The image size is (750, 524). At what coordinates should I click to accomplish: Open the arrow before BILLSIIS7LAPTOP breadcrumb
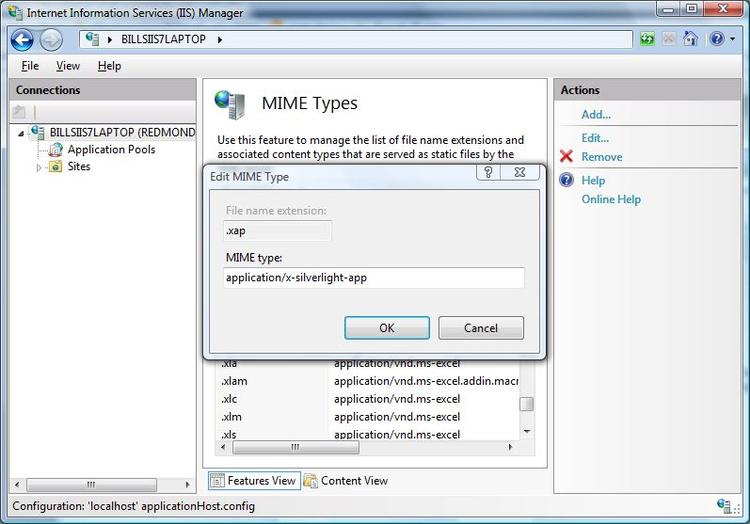[110, 40]
